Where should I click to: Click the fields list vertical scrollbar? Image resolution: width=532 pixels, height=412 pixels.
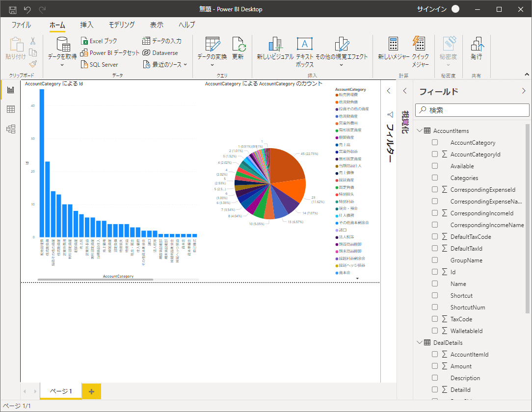point(527,219)
